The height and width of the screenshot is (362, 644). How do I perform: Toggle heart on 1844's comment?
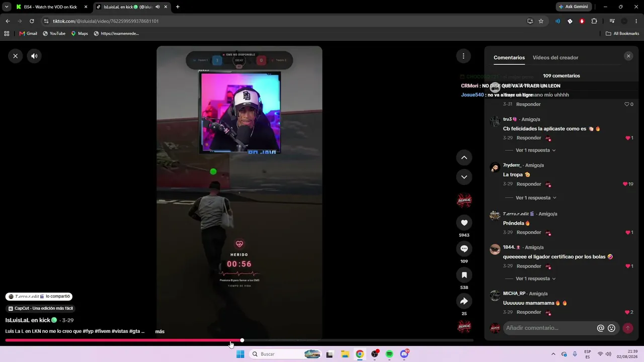click(628, 266)
